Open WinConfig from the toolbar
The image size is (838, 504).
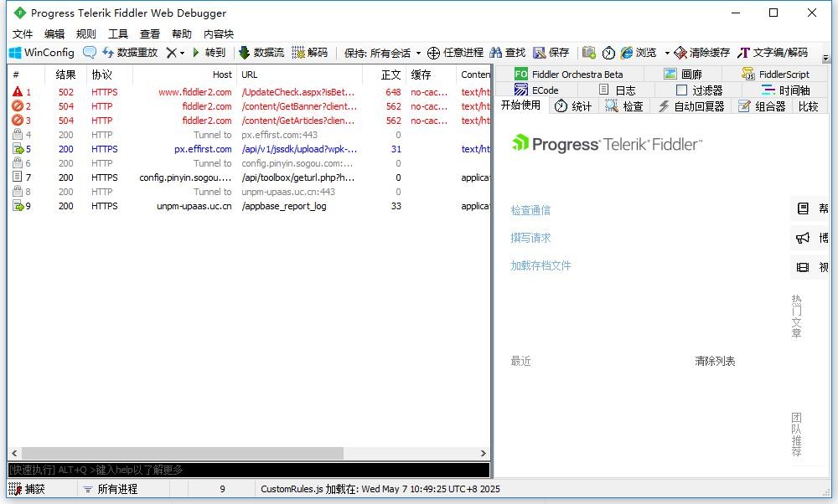(42, 52)
